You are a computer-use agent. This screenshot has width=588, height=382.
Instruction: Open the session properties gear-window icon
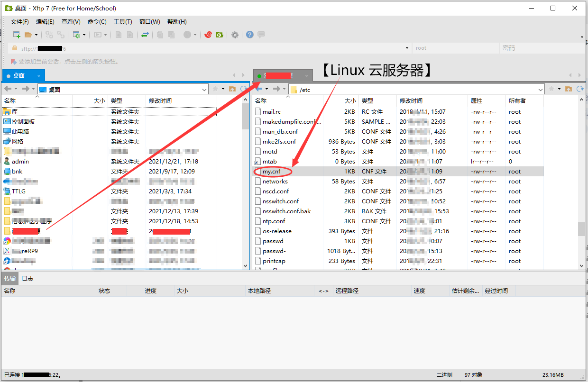[76, 35]
